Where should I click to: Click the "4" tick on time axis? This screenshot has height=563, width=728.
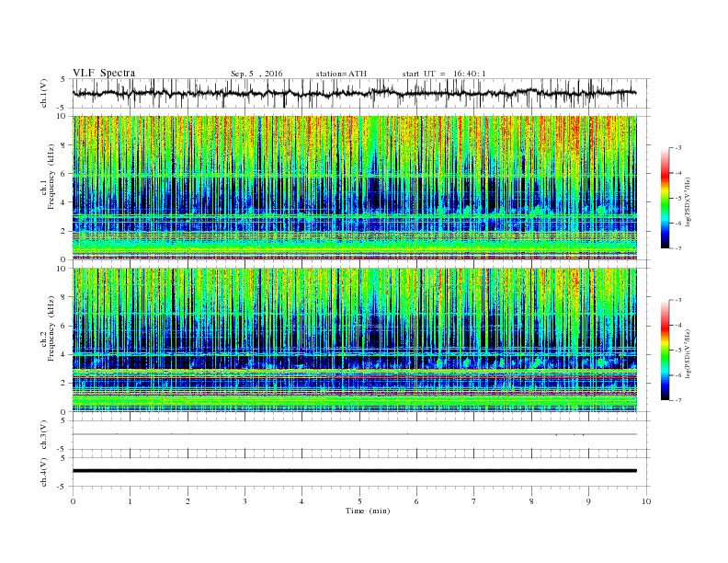[x=301, y=501]
